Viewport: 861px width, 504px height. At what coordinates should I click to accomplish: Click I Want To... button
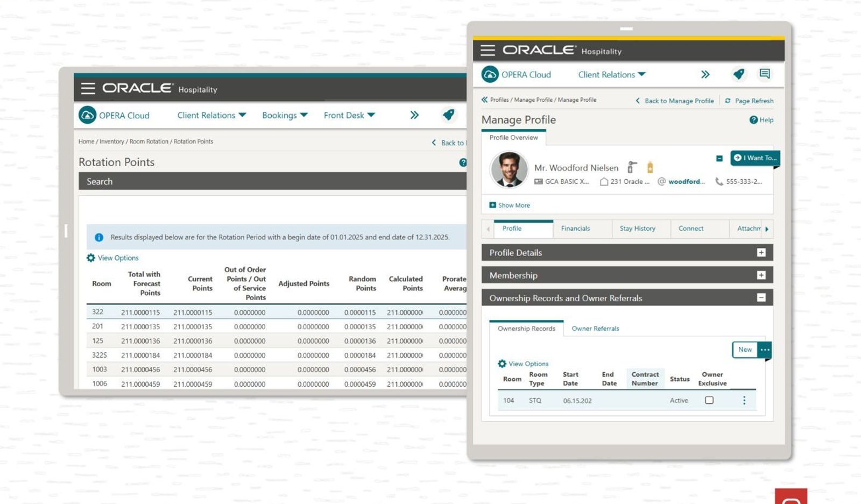pos(754,158)
